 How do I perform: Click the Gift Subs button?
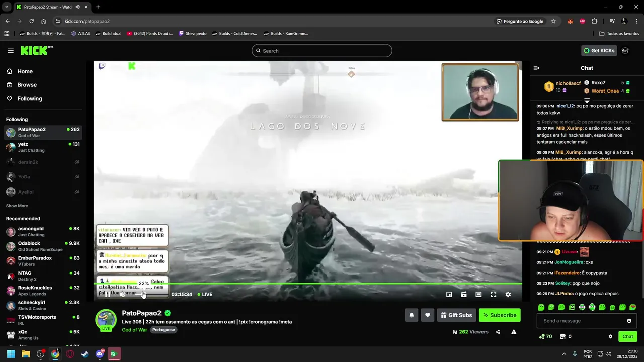(x=457, y=315)
